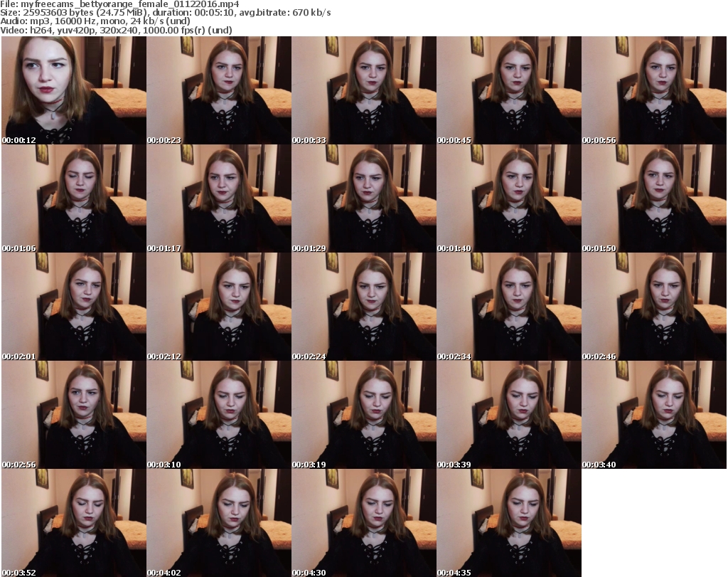
Task: Open the thumbnail at 00:03:19
Action: (x=363, y=415)
